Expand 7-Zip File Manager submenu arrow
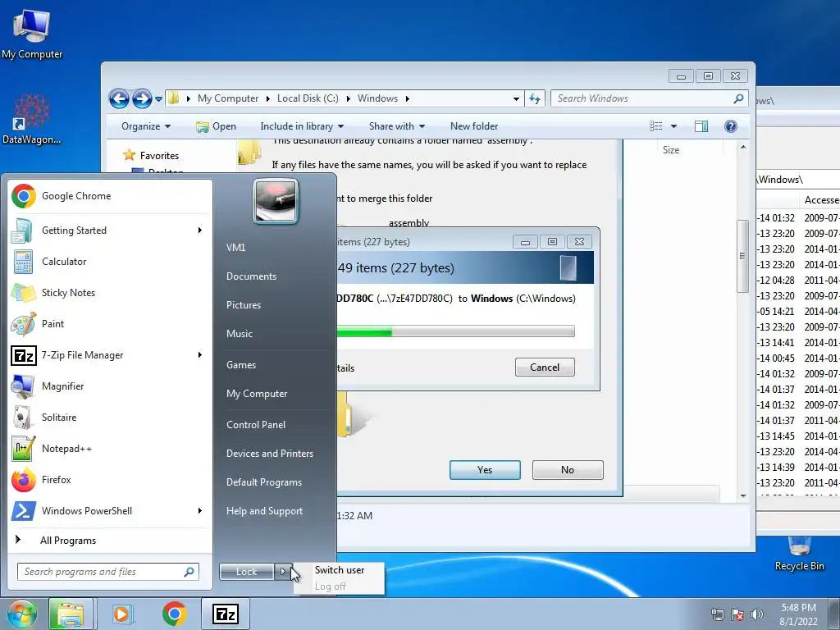The width and height of the screenshot is (840, 630). pyautogui.click(x=200, y=354)
